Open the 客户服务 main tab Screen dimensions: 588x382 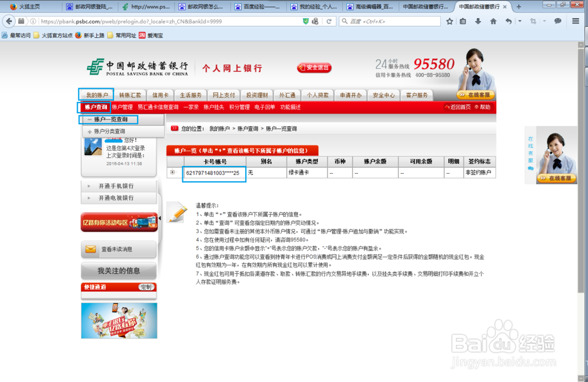pyautogui.click(x=417, y=95)
